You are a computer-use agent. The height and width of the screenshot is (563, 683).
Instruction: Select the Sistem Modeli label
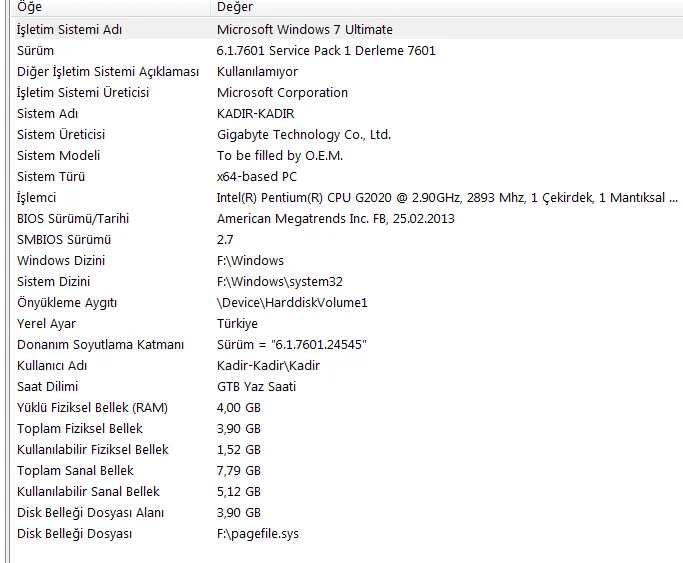[x=58, y=155]
